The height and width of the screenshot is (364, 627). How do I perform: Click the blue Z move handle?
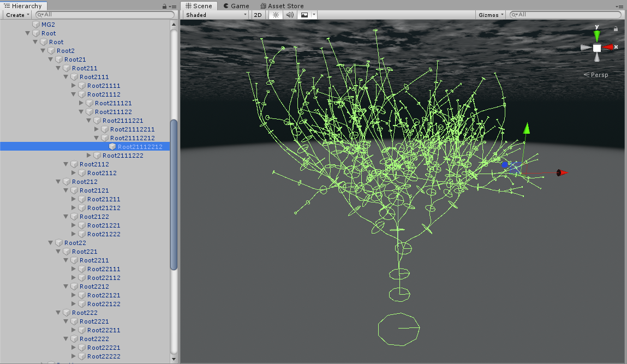(x=505, y=164)
